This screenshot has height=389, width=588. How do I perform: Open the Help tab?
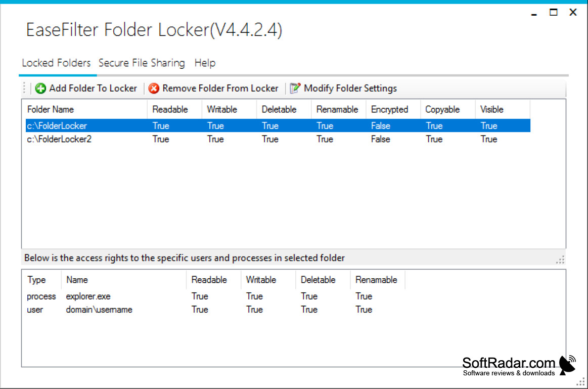click(x=205, y=63)
